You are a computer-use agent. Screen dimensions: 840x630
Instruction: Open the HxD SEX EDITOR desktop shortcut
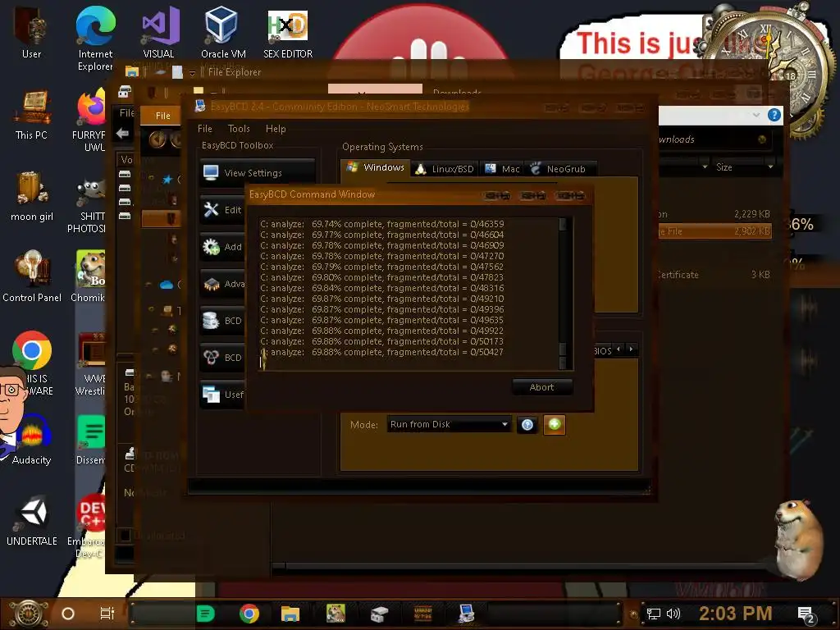tap(288, 33)
